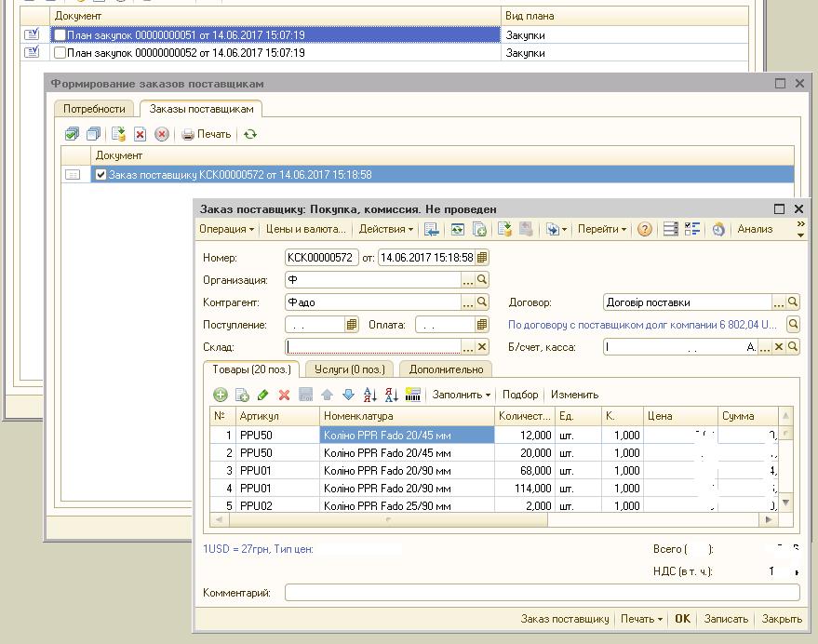Sort descending with the Я-А icon
The height and width of the screenshot is (644, 818).
click(x=391, y=396)
